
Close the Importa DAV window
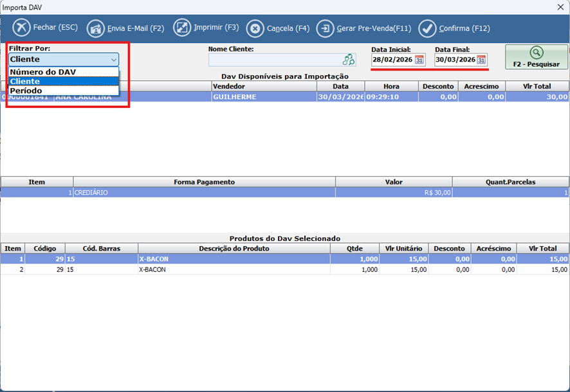click(558, 6)
